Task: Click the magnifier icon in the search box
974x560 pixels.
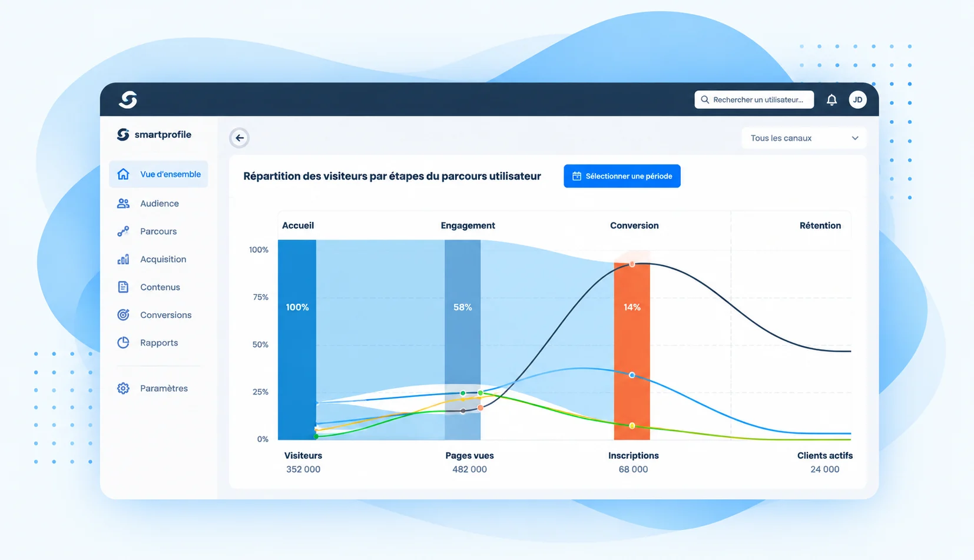Action: point(705,100)
